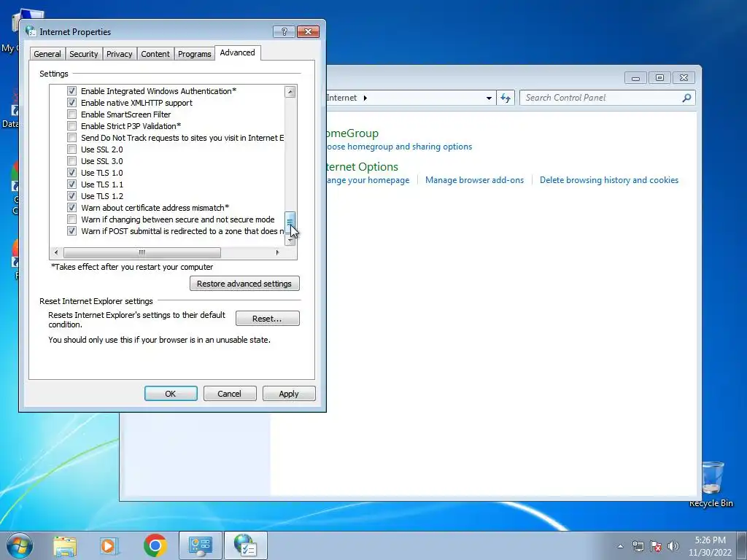The height and width of the screenshot is (560, 747).
Task: Enable SmartScreen Filter checkbox
Action: (71, 114)
